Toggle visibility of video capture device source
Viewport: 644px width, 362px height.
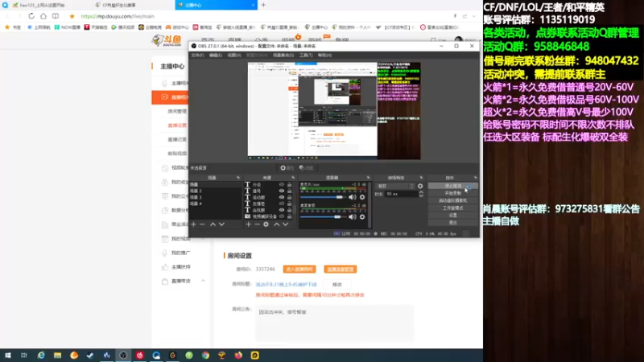[x=281, y=216]
